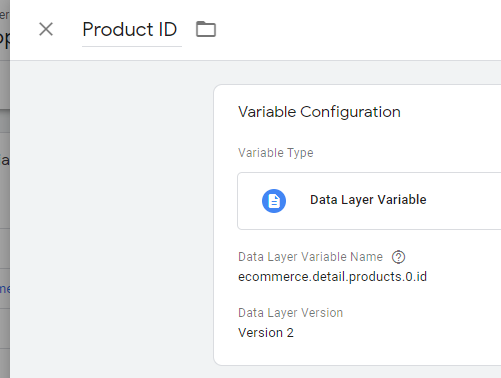Open the folder icon next to Product ID
Screen dimensions: 501x378
pos(206,29)
